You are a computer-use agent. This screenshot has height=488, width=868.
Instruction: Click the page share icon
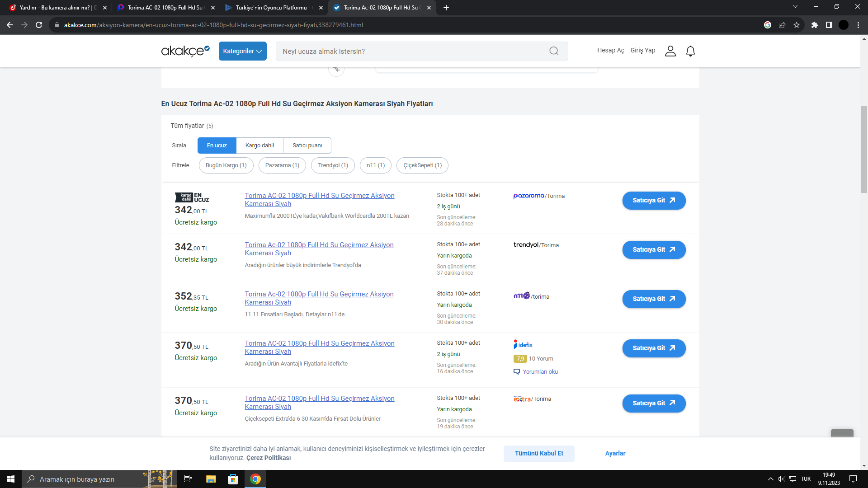point(782,25)
